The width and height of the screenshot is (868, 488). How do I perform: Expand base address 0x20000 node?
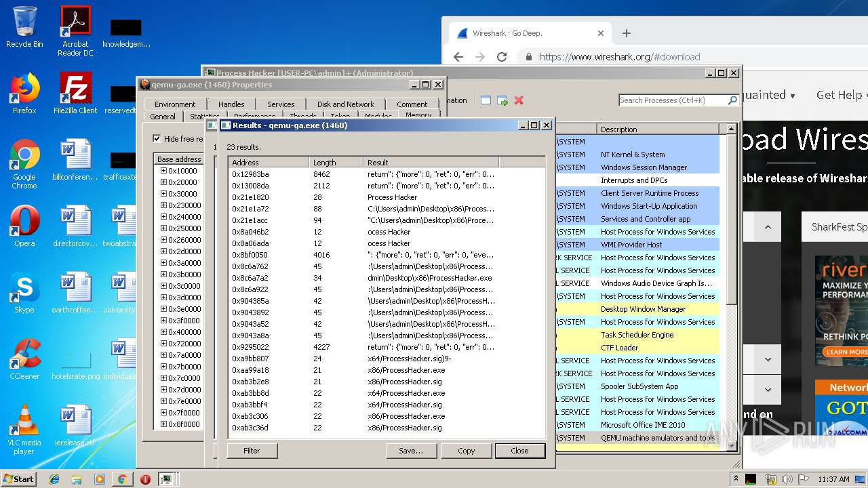pyautogui.click(x=163, y=182)
